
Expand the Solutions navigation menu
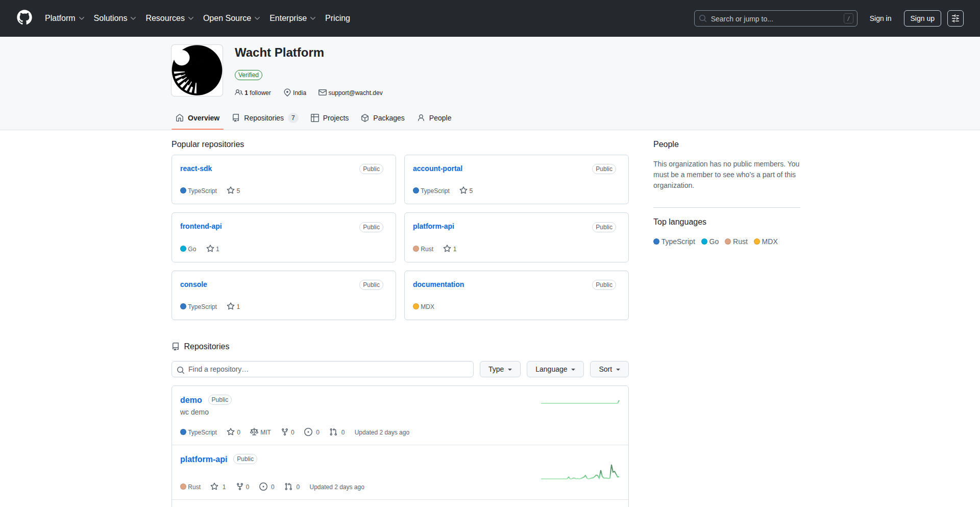pos(115,18)
